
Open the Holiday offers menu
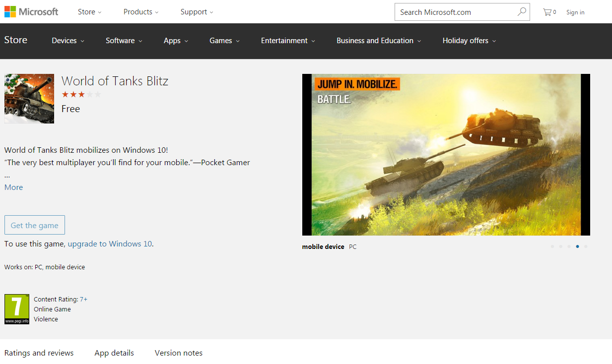470,41
